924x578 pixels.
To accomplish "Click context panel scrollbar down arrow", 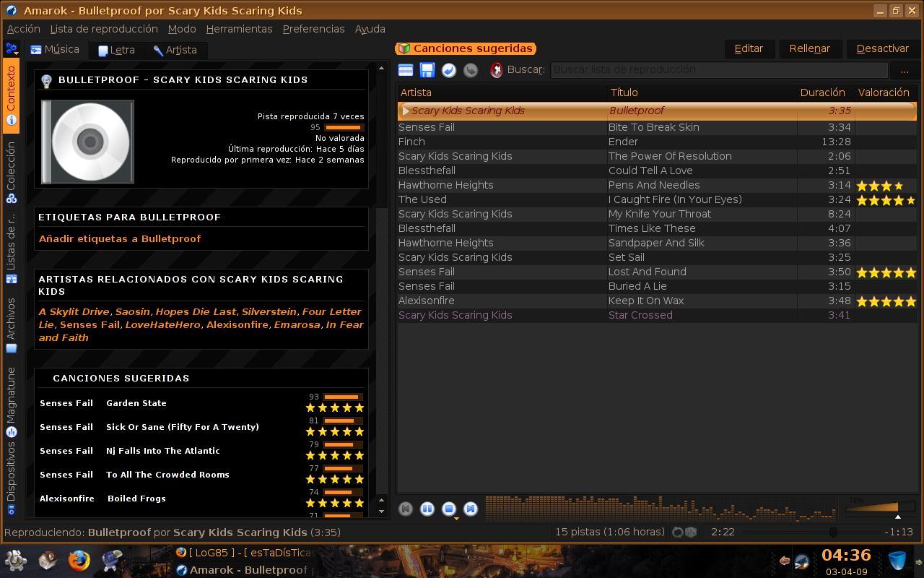I will click(x=381, y=512).
